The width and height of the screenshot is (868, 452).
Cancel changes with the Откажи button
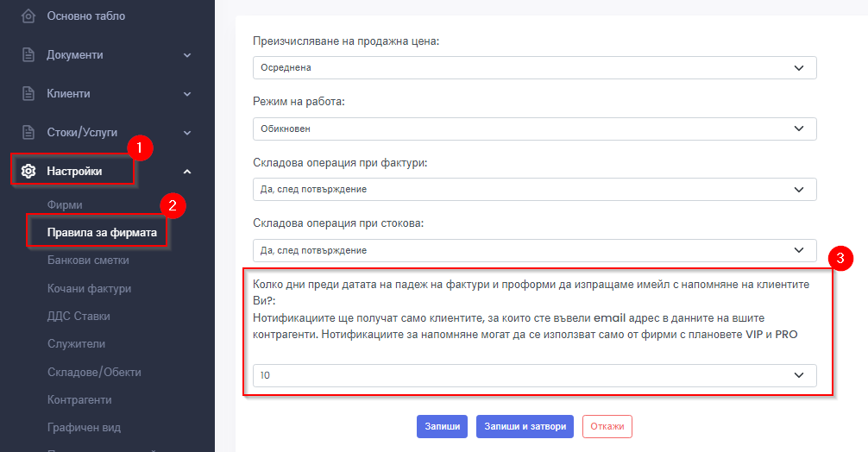click(x=607, y=426)
